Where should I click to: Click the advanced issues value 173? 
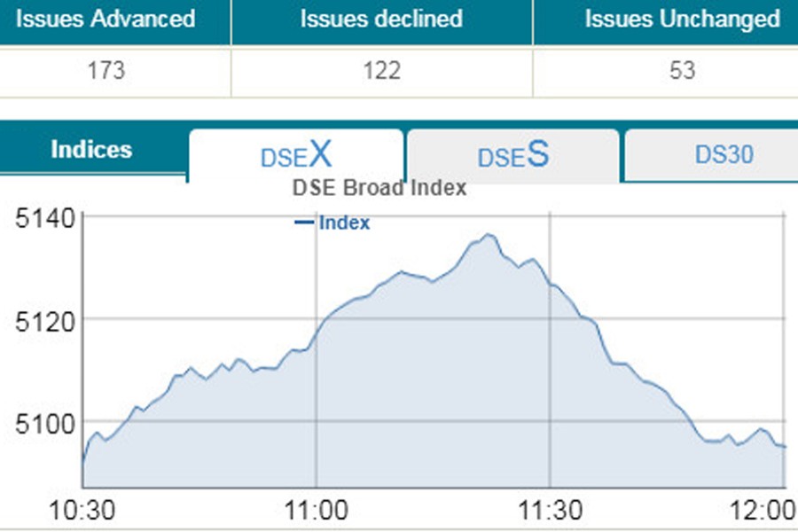click(x=105, y=71)
